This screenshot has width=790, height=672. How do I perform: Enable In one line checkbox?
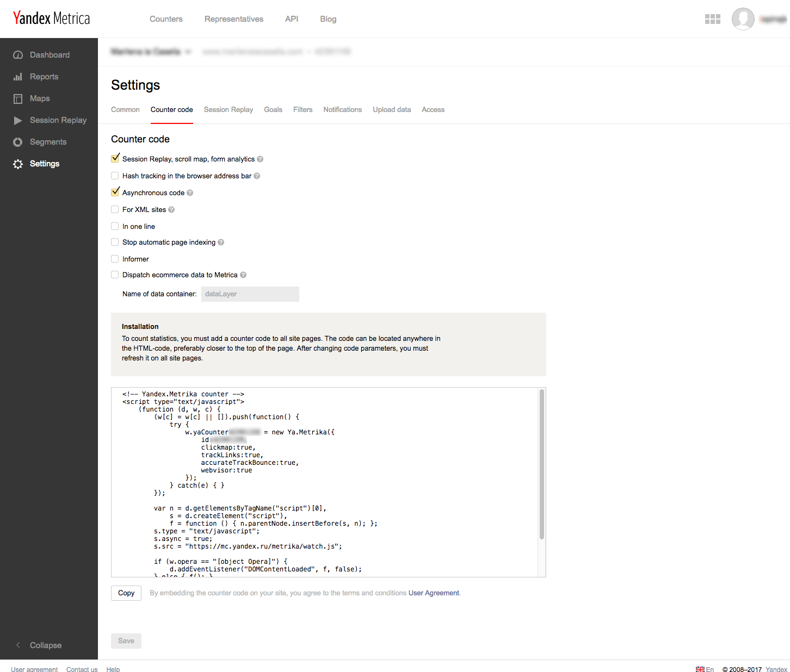point(115,226)
